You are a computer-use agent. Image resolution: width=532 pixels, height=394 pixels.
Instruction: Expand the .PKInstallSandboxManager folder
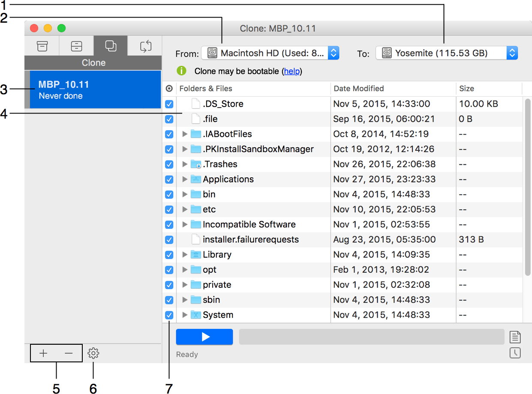point(185,149)
